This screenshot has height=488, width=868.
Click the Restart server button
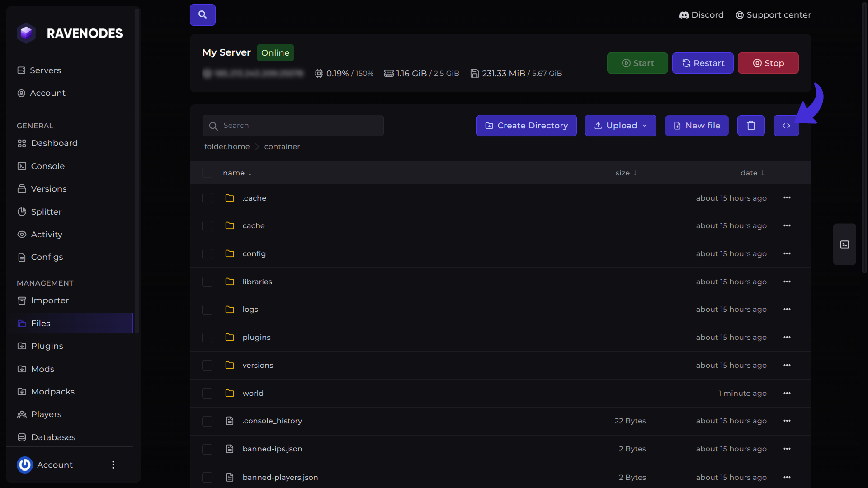pos(703,63)
